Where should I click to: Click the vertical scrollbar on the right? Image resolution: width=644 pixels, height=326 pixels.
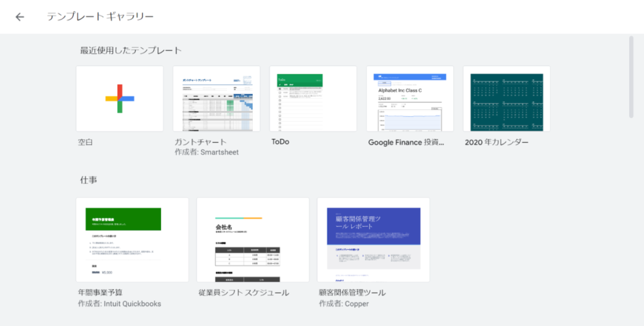click(x=631, y=77)
